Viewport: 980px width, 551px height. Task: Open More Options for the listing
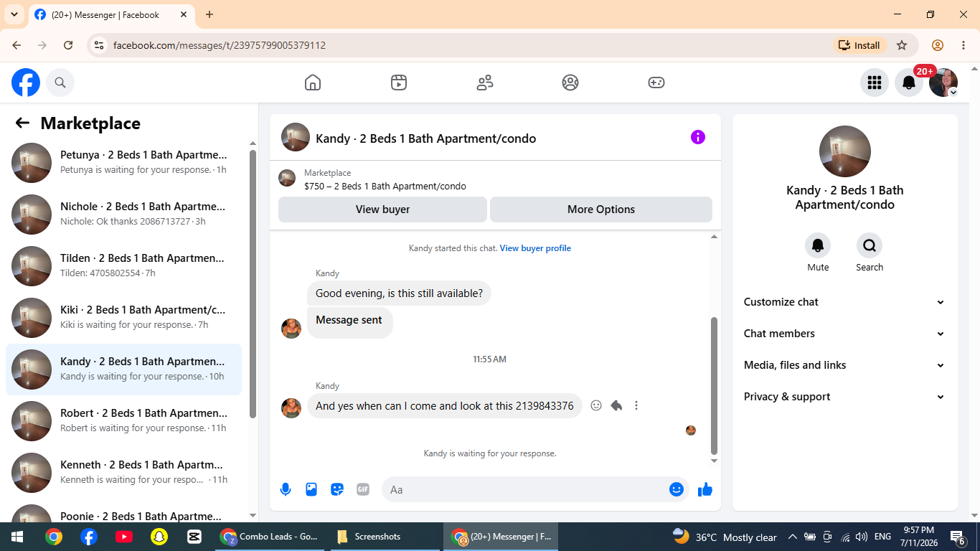click(601, 209)
